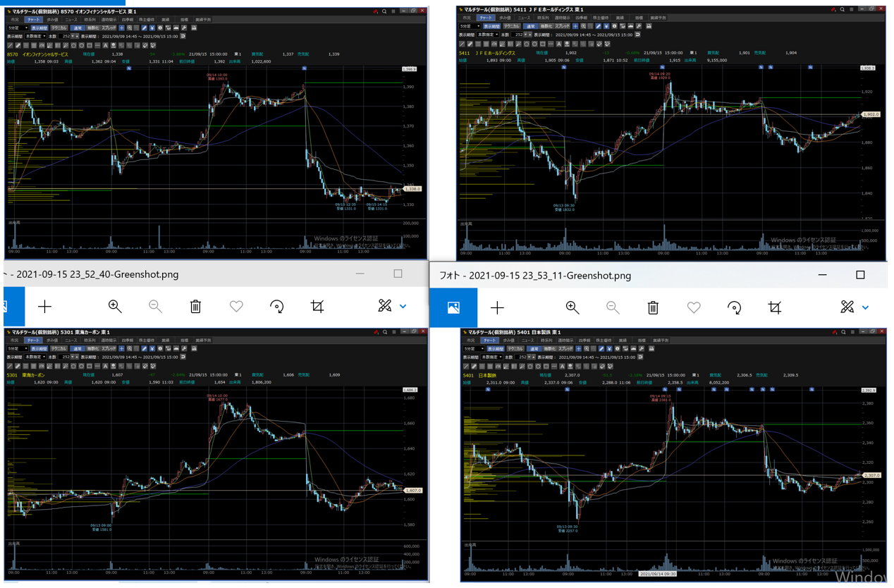Select チャート tab in 8570 chart window
The image size is (894, 588).
[x=34, y=20]
